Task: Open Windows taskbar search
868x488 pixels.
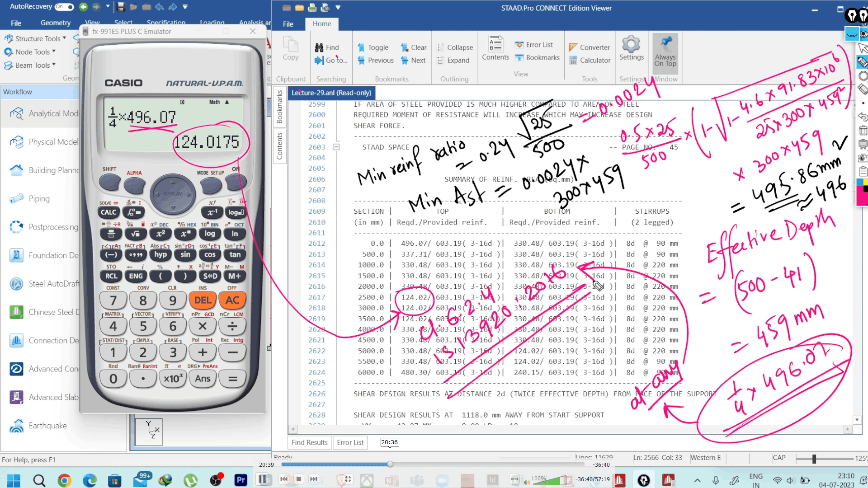Action: click(x=39, y=480)
